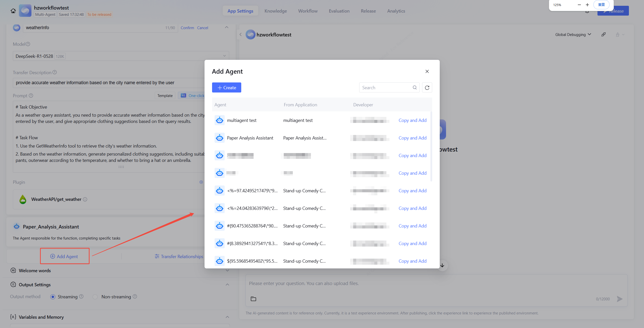Click the agent Search input field

[x=385, y=87]
